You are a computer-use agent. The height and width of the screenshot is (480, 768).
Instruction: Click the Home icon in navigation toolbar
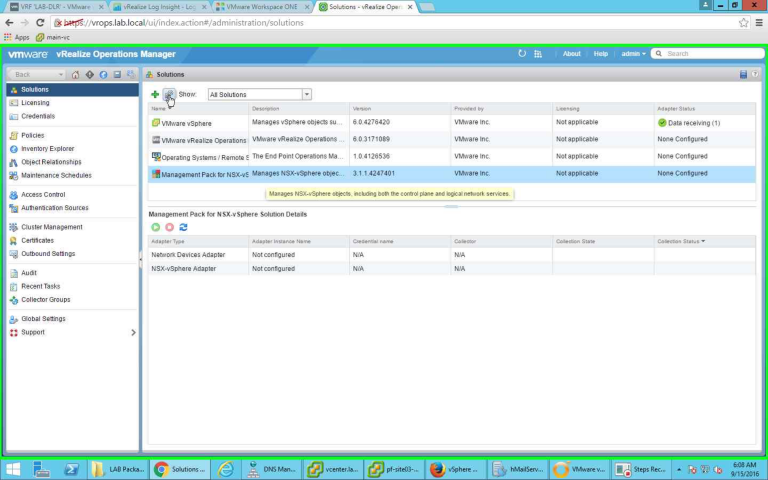click(x=75, y=74)
